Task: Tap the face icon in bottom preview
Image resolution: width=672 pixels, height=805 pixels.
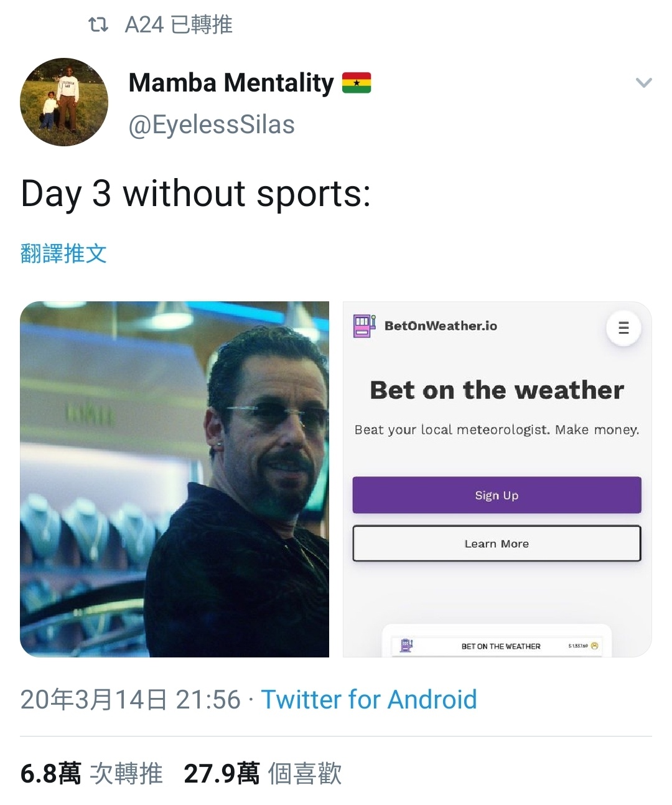Action: (594, 646)
